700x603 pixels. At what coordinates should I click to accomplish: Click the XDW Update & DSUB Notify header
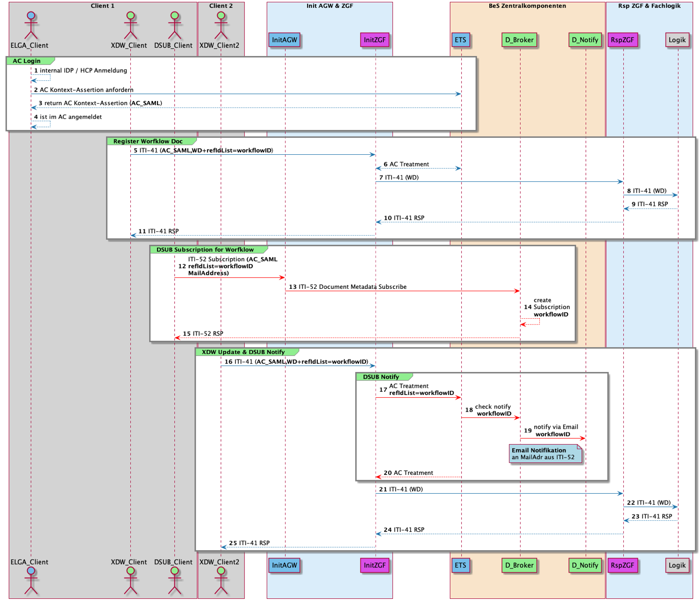coord(243,352)
